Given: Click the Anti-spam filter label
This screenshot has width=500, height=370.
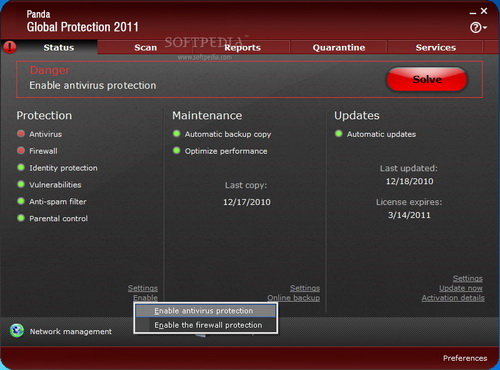Looking at the screenshot, I should (x=58, y=201).
